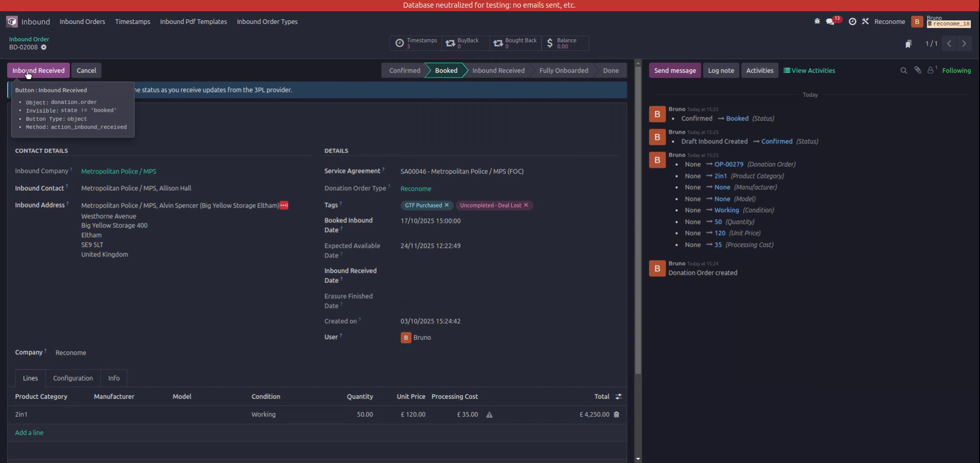Open the activities clock icon in the header
The height and width of the screenshot is (463, 980).
coord(852,21)
